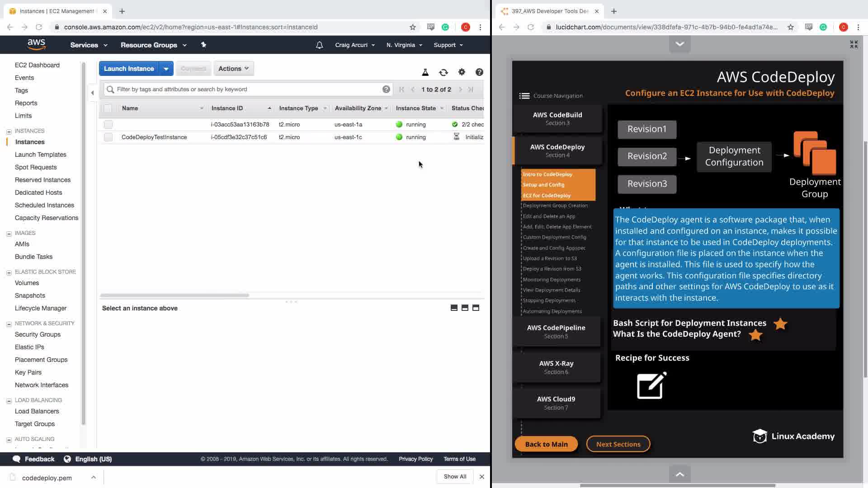Viewport: 868px width, 488px height.
Task: Open the Services menu
Action: point(89,45)
